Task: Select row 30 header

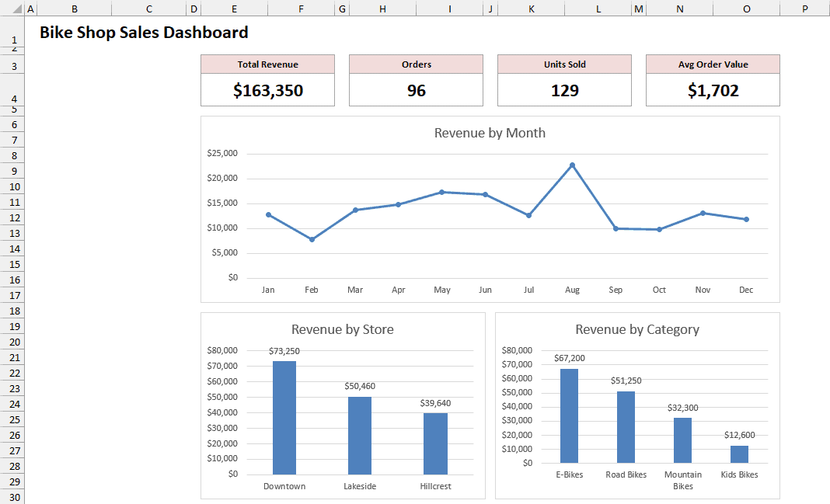Action: pos(12,497)
